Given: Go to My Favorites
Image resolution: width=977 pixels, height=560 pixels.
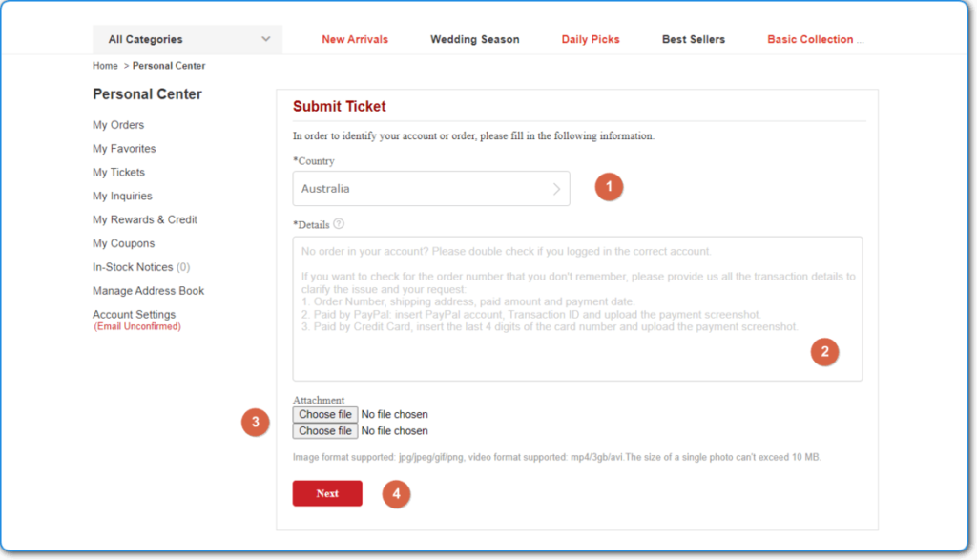Looking at the screenshot, I should 124,149.
